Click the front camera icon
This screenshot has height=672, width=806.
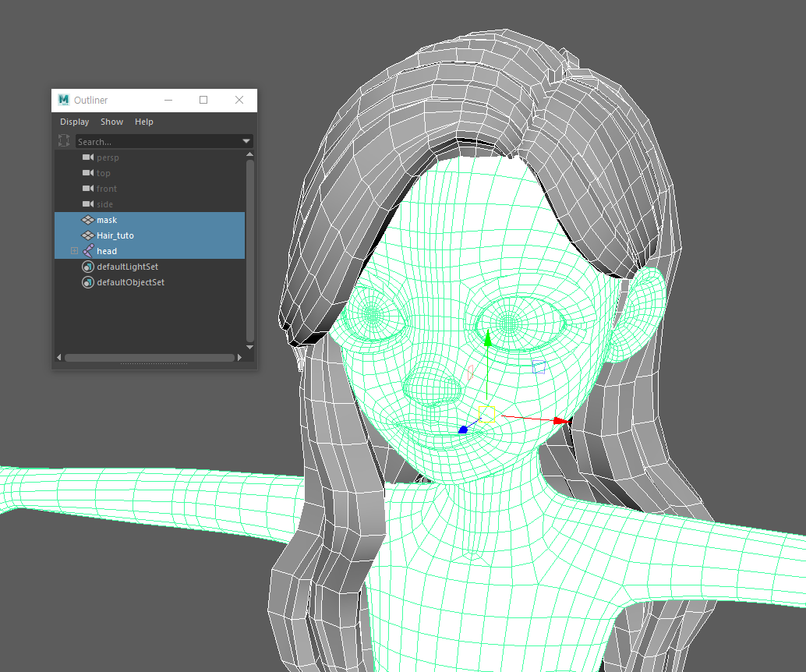click(x=87, y=189)
